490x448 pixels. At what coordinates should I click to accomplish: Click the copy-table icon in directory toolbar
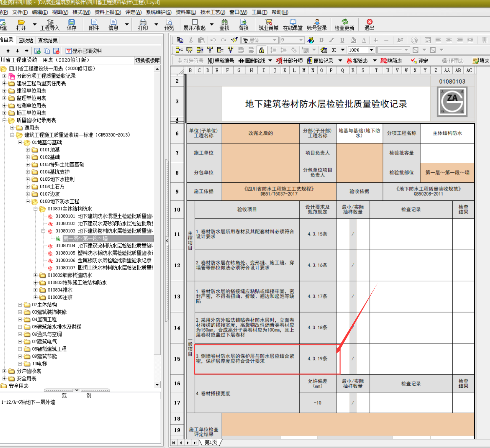pyautogui.click(x=47, y=51)
